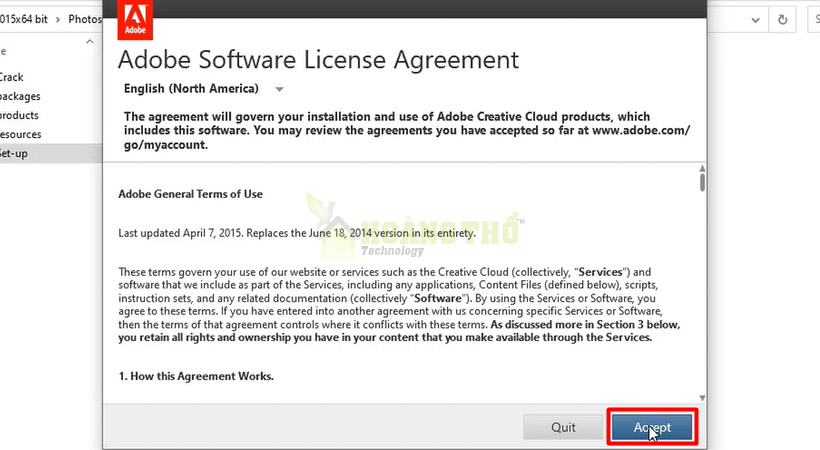Click the license text scrollbar thumb
Screen dimensions: 820x450
(x=702, y=183)
